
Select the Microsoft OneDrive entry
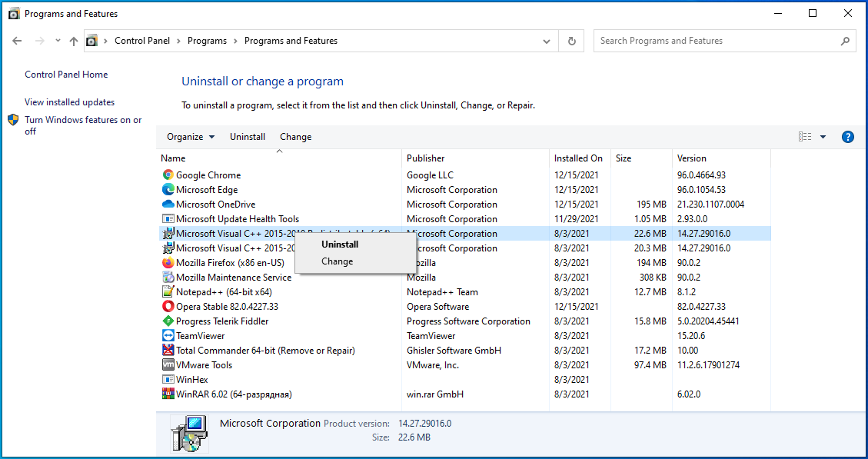coord(216,205)
